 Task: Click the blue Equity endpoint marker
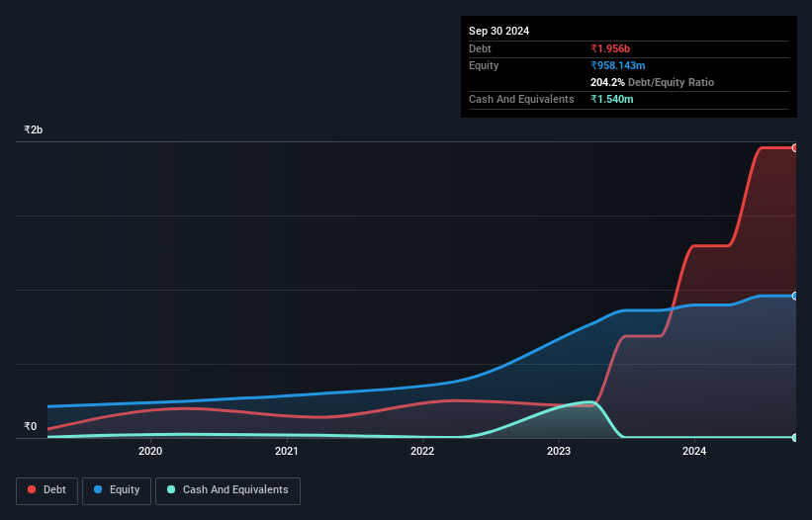pyautogui.click(x=795, y=296)
